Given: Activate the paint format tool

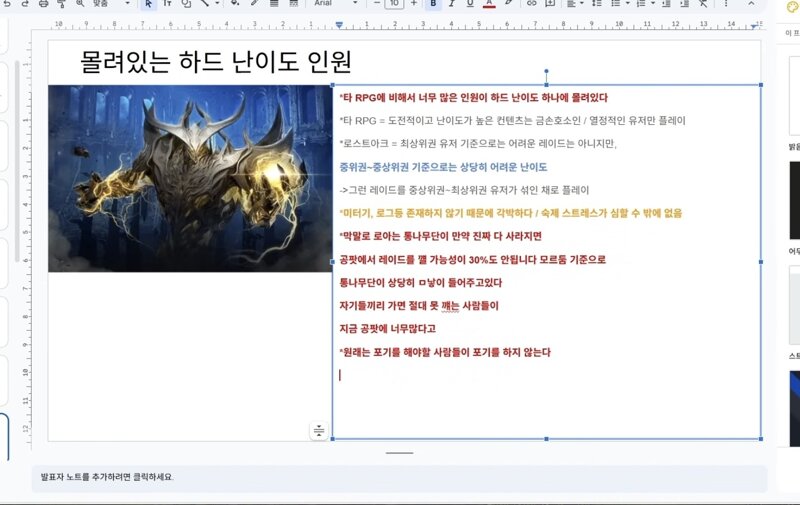Looking at the screenshot, I should 61,4.
